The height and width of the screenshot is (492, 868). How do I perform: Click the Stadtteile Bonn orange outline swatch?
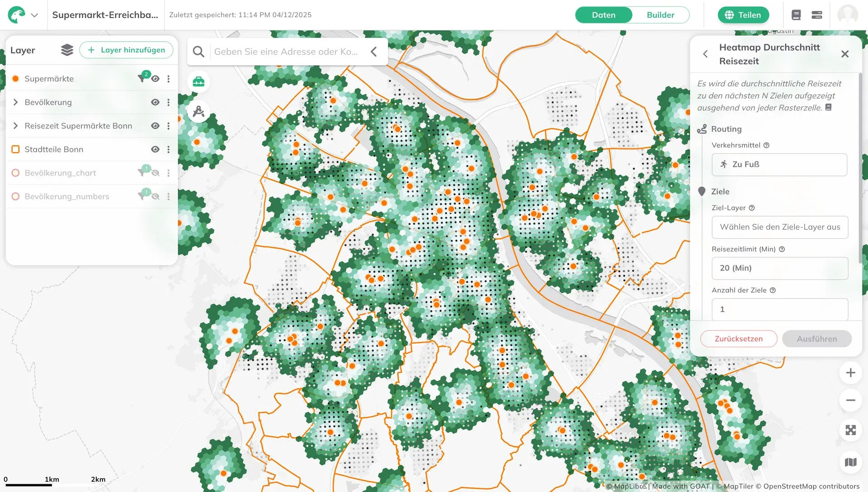[x=15, y=149]
